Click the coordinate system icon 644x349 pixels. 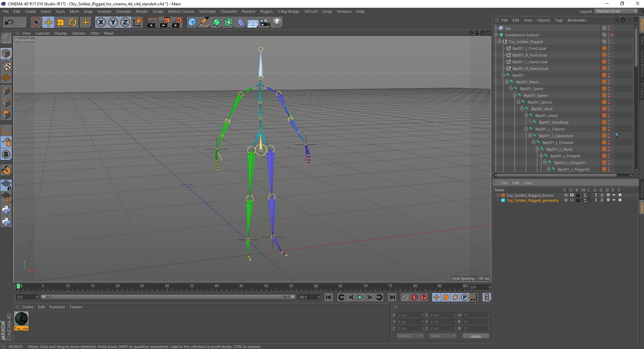[x=137, y=23]
